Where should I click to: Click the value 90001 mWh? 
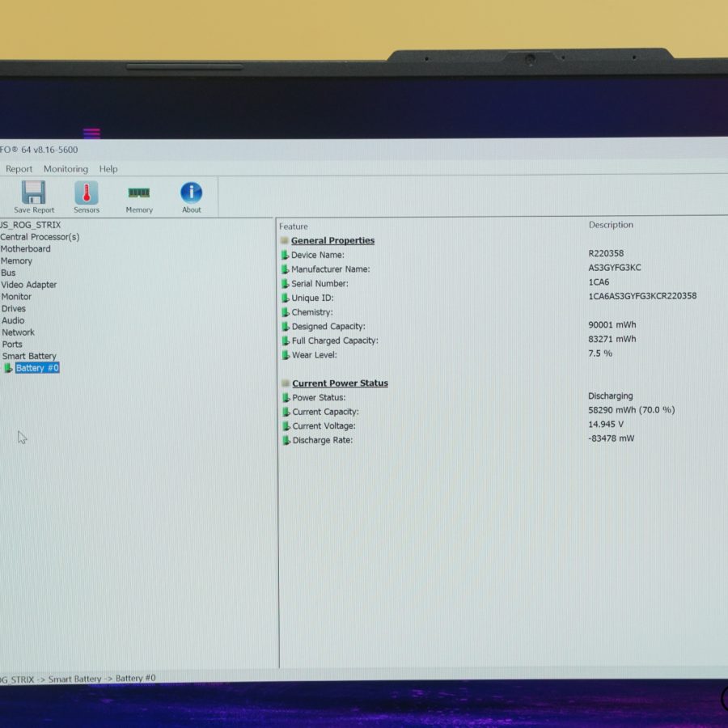point(612,324)
